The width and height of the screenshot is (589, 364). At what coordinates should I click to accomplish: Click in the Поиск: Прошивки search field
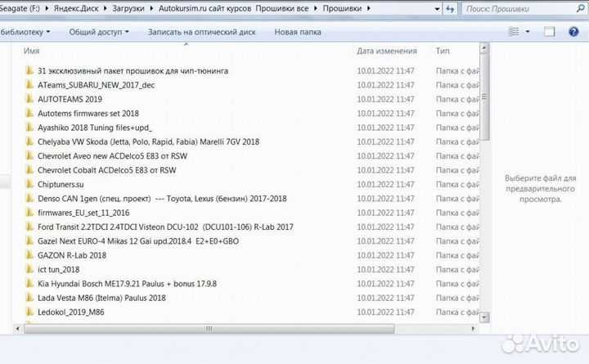pyautogui.click(x=515, y=7)
